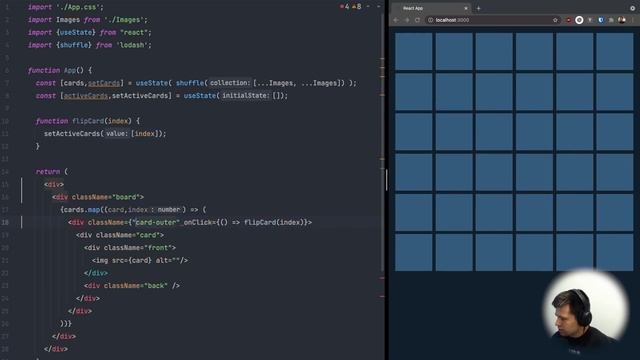Open the browser profile avatar

pyautogui.click(x=622, y=20)
